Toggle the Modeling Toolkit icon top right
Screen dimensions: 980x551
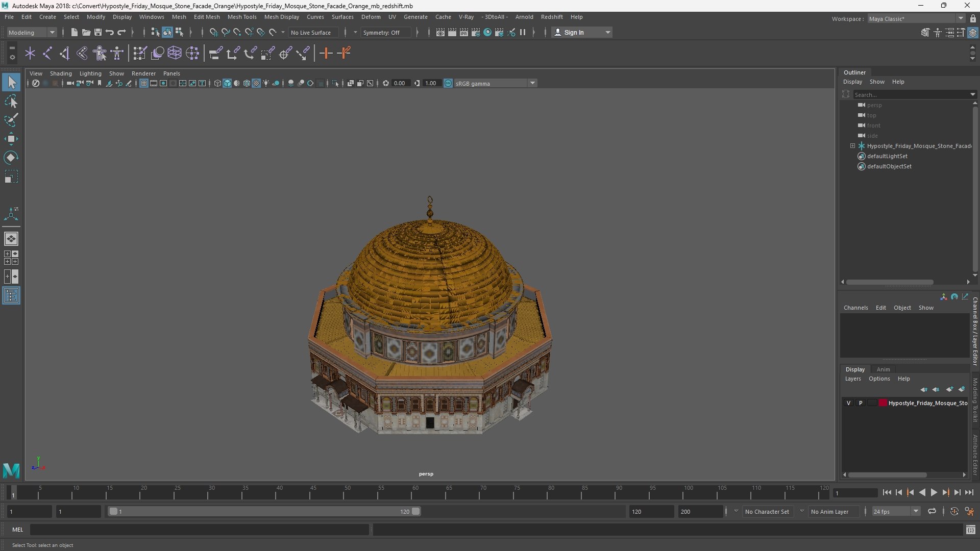tap(925, 33)
